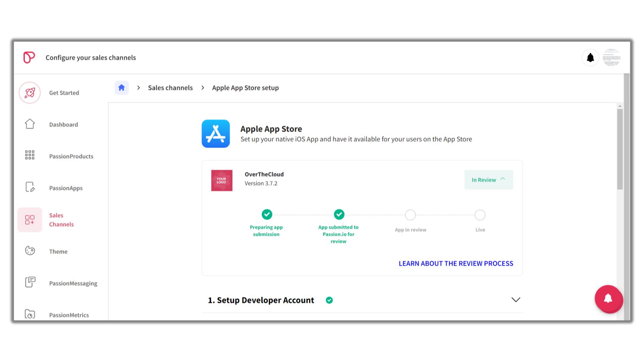Image resolution: width=644 pixels, height=362 pixels.
Task: Click Sales channels breadcrumb link
Action: coord(170,88)
